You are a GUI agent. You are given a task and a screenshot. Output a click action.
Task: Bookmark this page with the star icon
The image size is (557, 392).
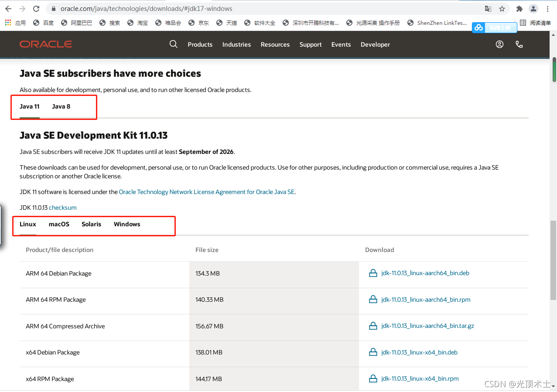(x=502, y=9)
